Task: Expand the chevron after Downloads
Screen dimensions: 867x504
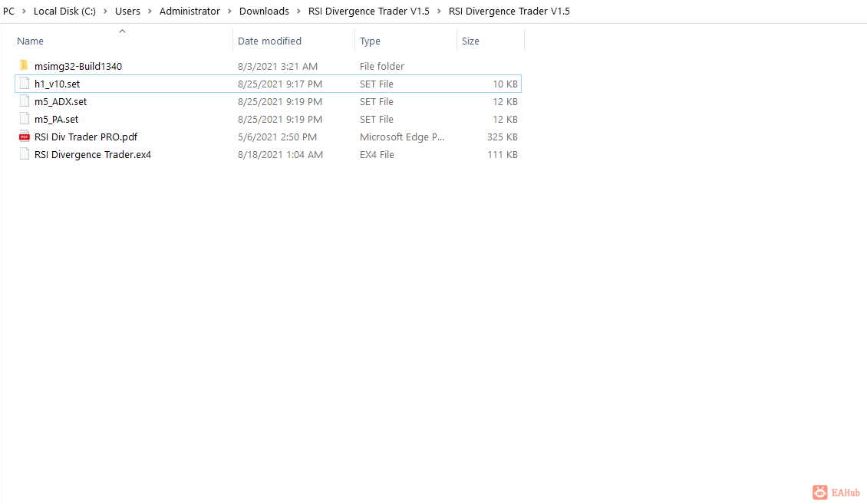Action: coord(298,11)
